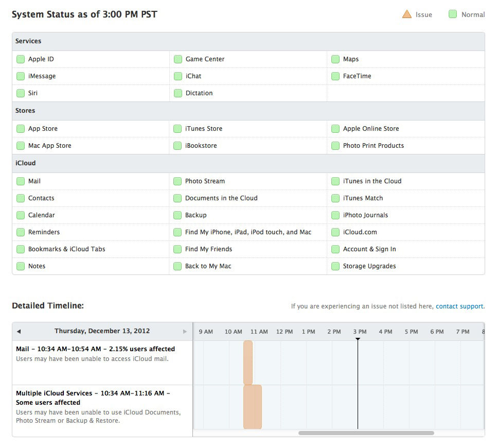Select the Mail outage bar on timeline
This screenshot has height=448, width=497.
pos(248,363)
